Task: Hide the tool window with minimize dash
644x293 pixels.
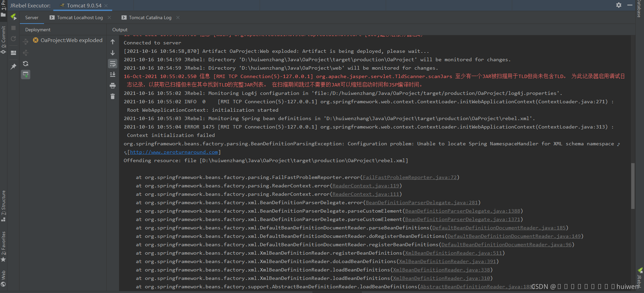Action: [630, 5]
